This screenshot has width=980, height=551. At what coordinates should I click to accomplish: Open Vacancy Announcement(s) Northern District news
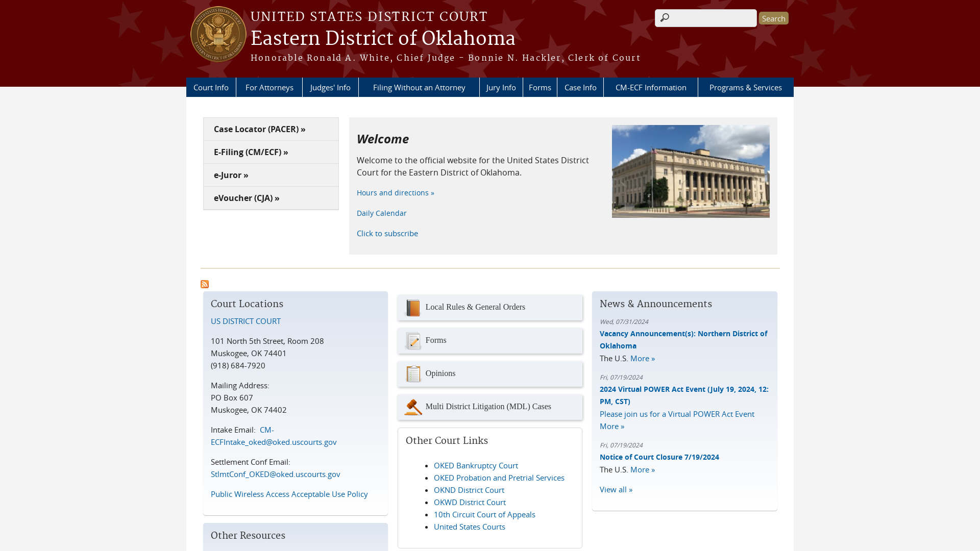683,339
